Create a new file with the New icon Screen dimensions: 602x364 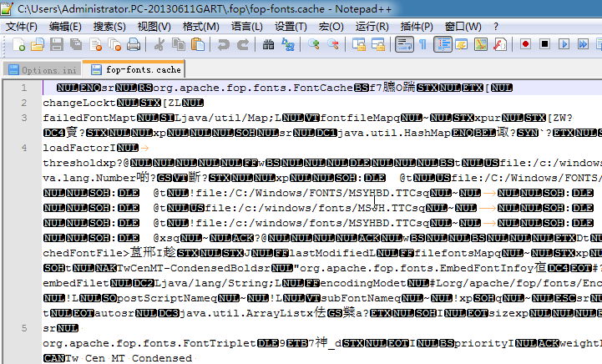tap(18, 44)
